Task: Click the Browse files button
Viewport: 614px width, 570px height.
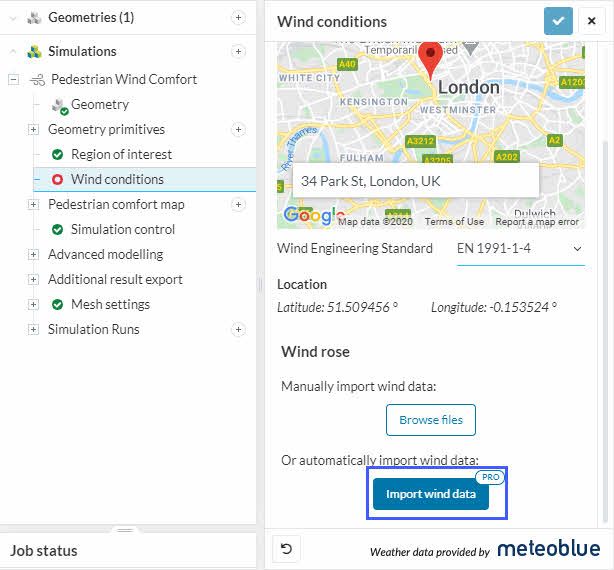Action: coord(431,420)
